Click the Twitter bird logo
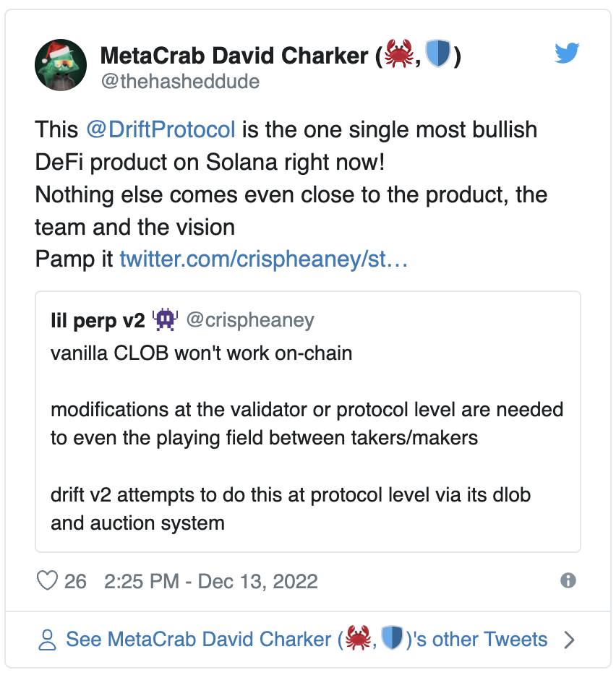This screenshot has height=675, width=616. 568,54
